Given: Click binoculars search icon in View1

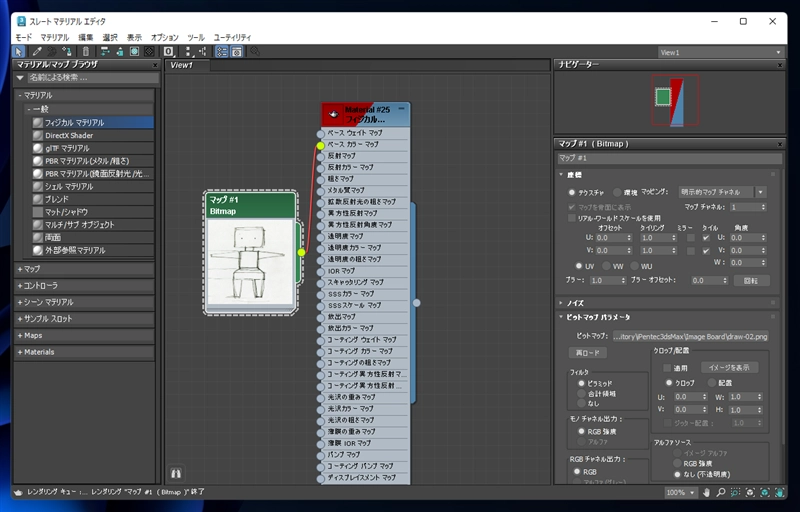Looking at the screenshot, I should 176,473.
